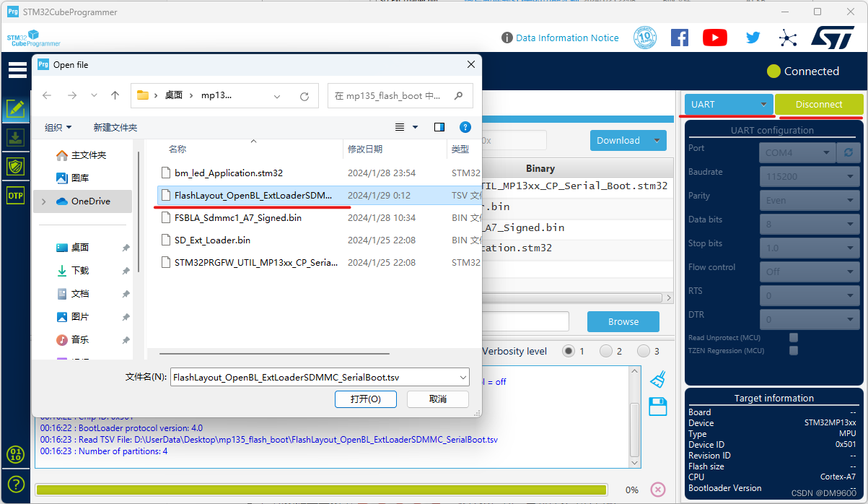Click the save log floppy icon
This screenshot has height=504, width=868.
coord(657,407)
